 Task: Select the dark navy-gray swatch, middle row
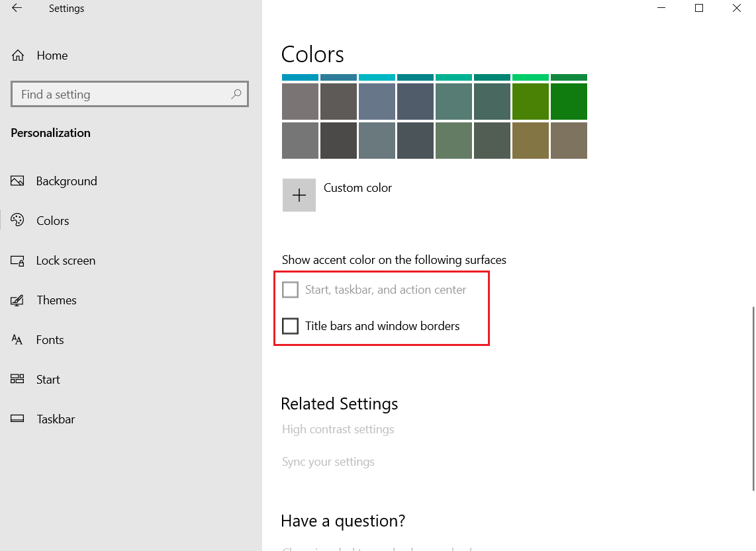415,102
